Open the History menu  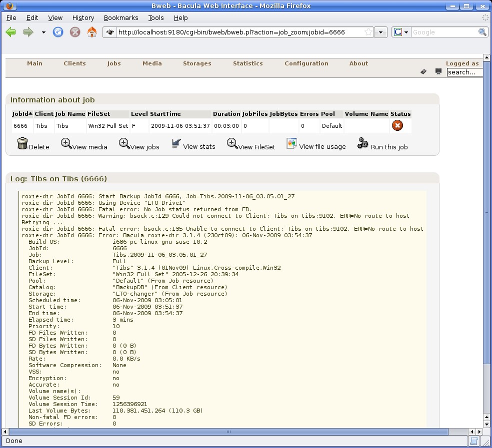coord(83,18)
